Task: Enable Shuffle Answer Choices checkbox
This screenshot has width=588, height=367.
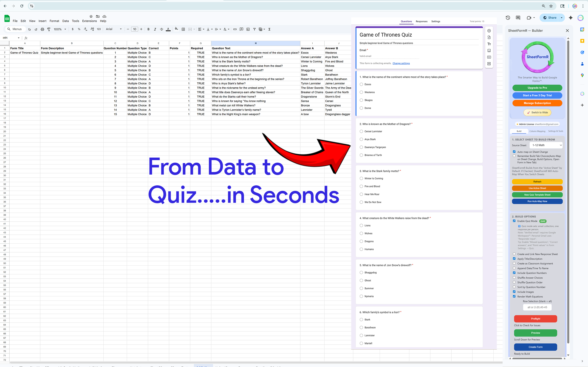Action: pos(514,278)
